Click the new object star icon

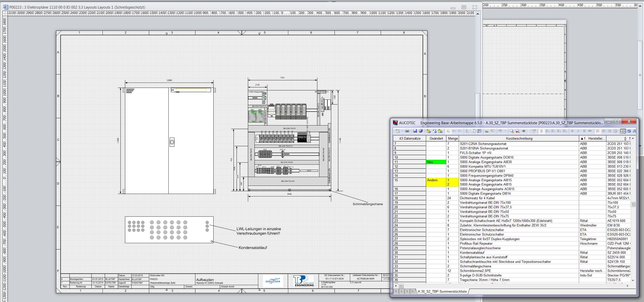pos(487,131)
